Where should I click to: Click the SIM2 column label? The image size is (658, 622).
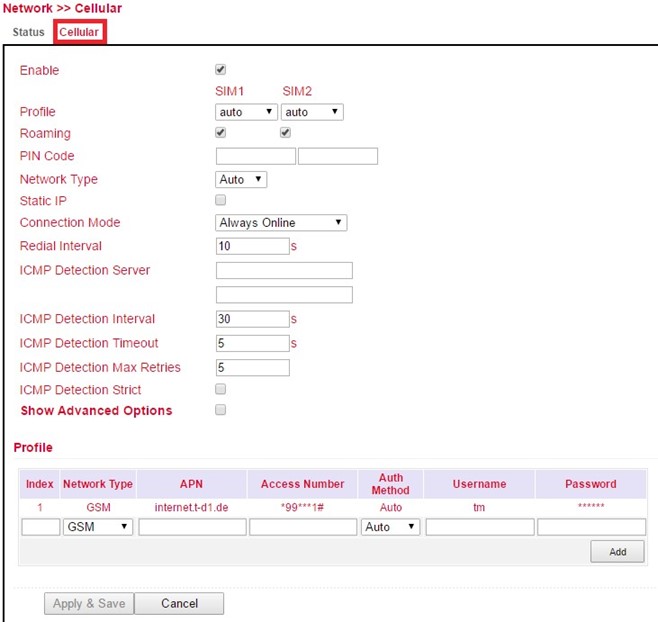click(297, 91)
